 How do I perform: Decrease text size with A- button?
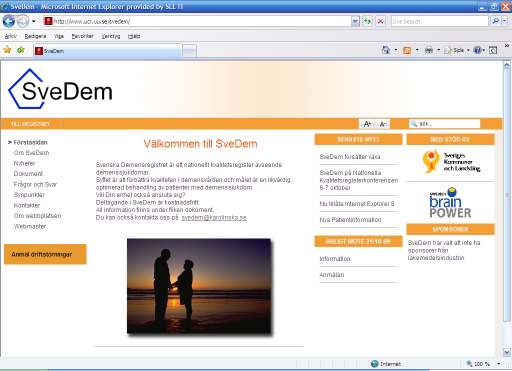pyautogui.click(x=383, y=124)
